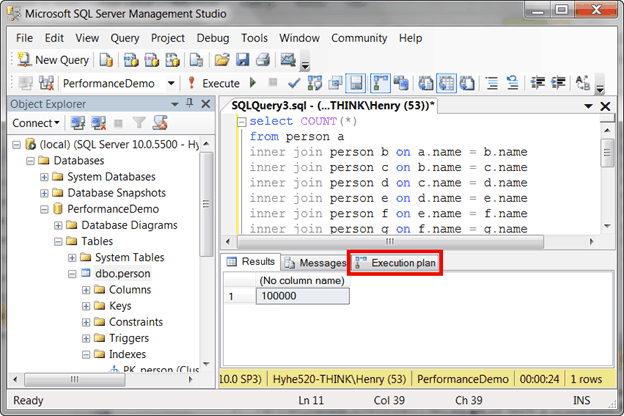Expand Database Diagrams
Screen dimensions: 624x416
(x=58, y=225)
